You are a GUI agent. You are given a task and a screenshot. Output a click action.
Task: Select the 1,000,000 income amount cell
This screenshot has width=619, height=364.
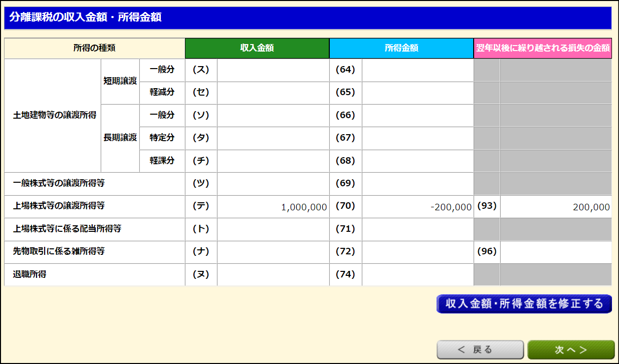click(273, 207)
